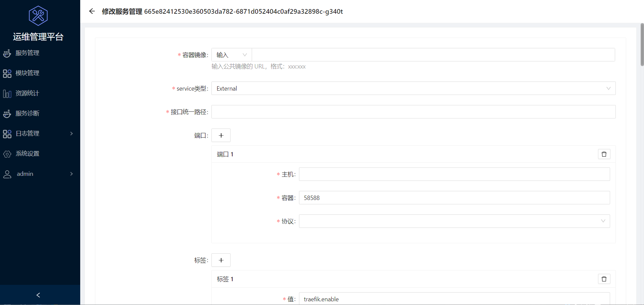
Task: Add a new label with plus button
Action: pyautogui.click(x=221, y=260)
